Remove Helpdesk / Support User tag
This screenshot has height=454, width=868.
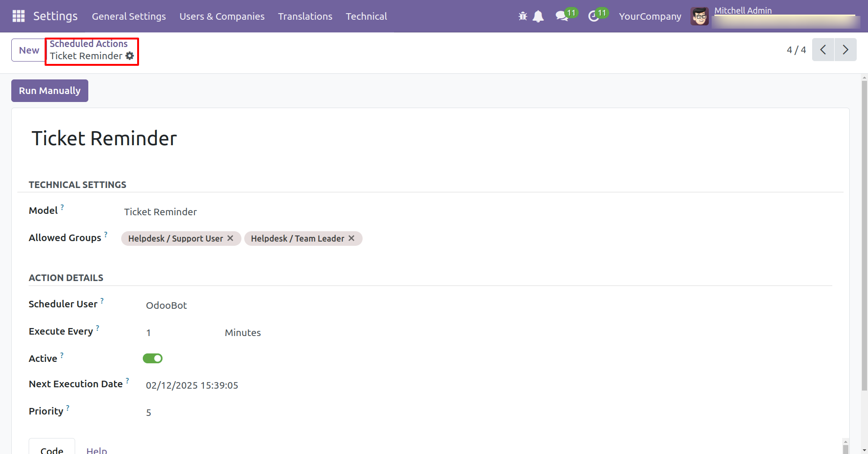[230, 238]
